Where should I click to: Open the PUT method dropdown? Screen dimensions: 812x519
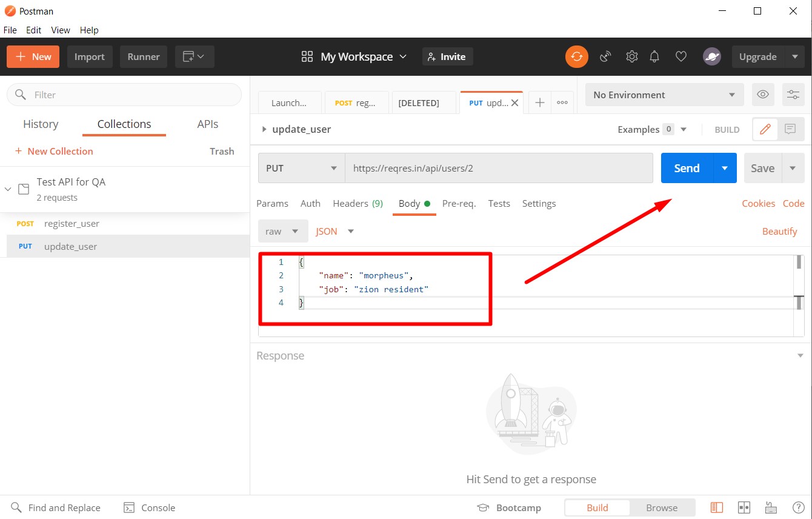[301, 168]
